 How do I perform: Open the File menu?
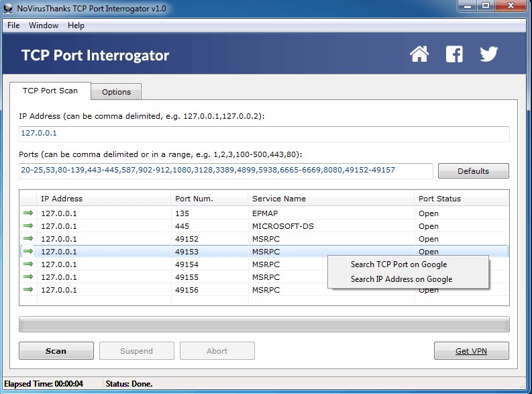(x=13, y=26)
